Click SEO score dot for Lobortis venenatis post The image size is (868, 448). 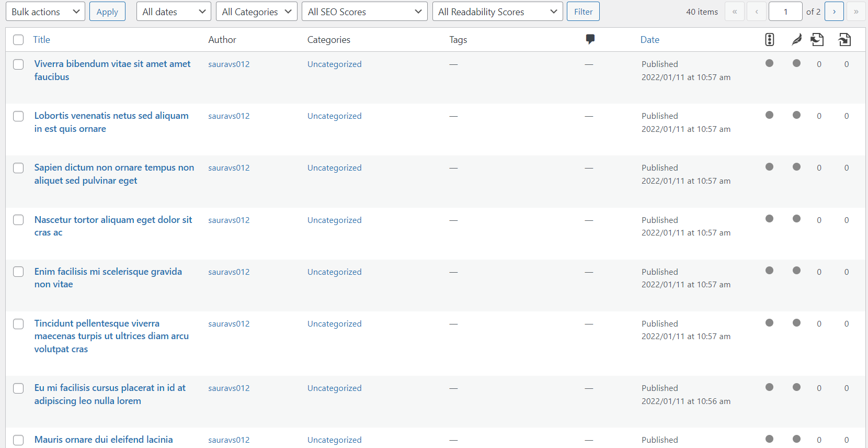coord(769,115)
